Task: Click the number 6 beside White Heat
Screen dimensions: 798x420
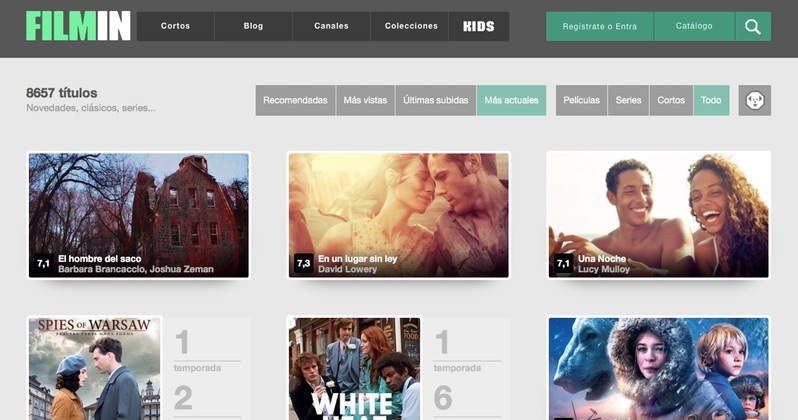Action: pos(443,398)
